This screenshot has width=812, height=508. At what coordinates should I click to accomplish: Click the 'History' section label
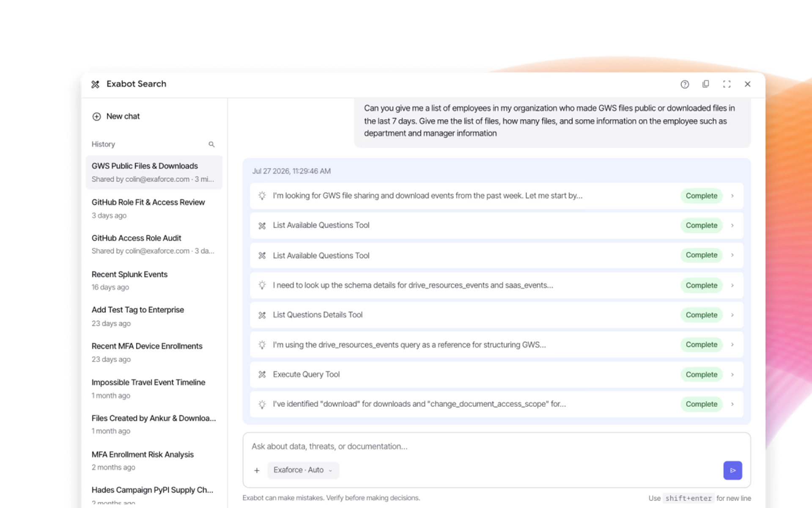103,144
